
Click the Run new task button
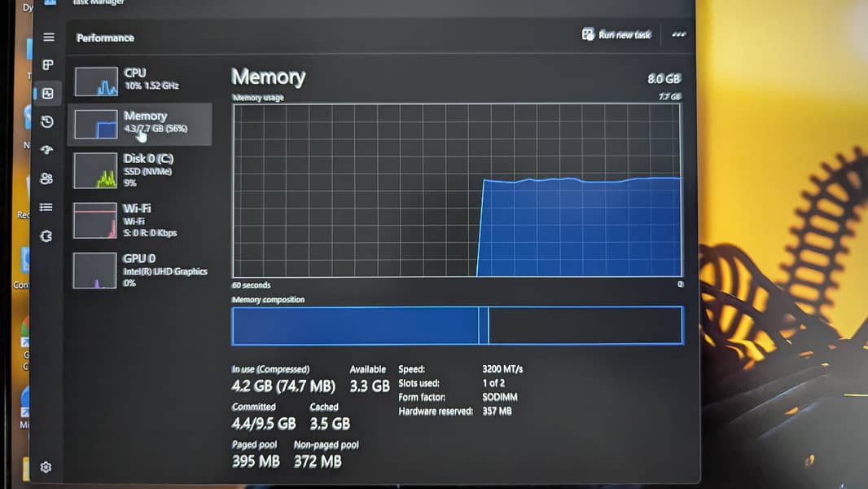click(x=616, y=34)
